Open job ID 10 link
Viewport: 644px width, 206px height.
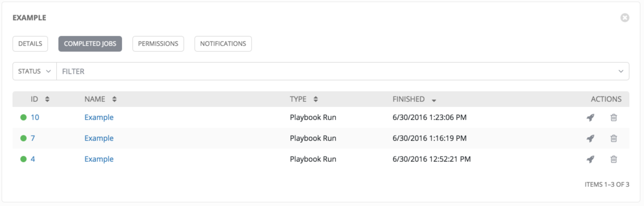[x=35, y=117]
